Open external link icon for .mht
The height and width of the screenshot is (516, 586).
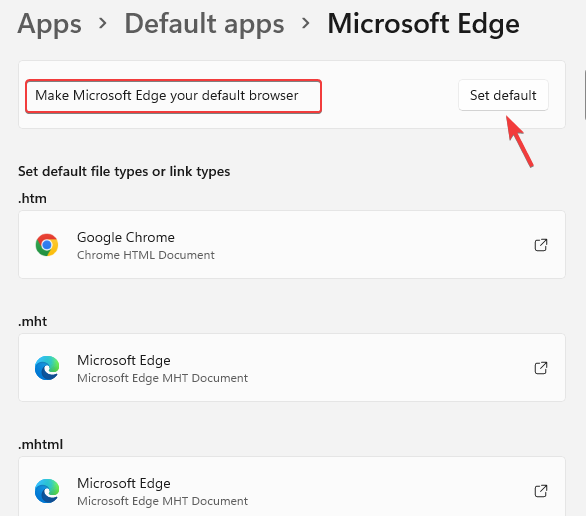pyautogui.click(x=540, y=368)
